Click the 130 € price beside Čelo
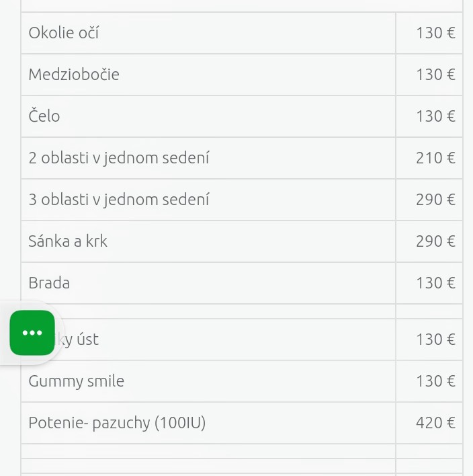 435,116
